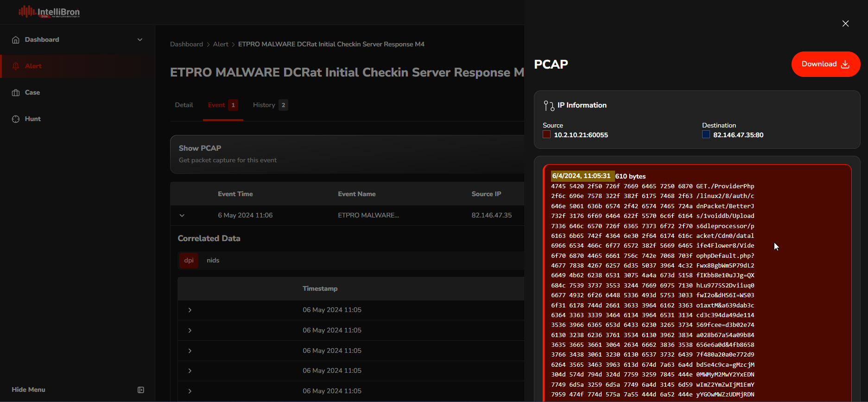868x402 pixels.
Task: Click source IP 82.146.47.35 cell
Action: pos(492,216)
